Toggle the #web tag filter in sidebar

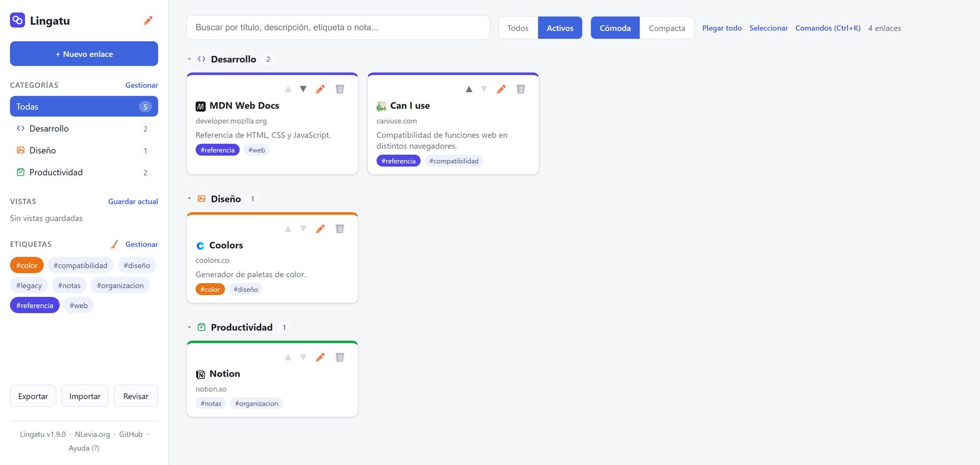(79, 306)
